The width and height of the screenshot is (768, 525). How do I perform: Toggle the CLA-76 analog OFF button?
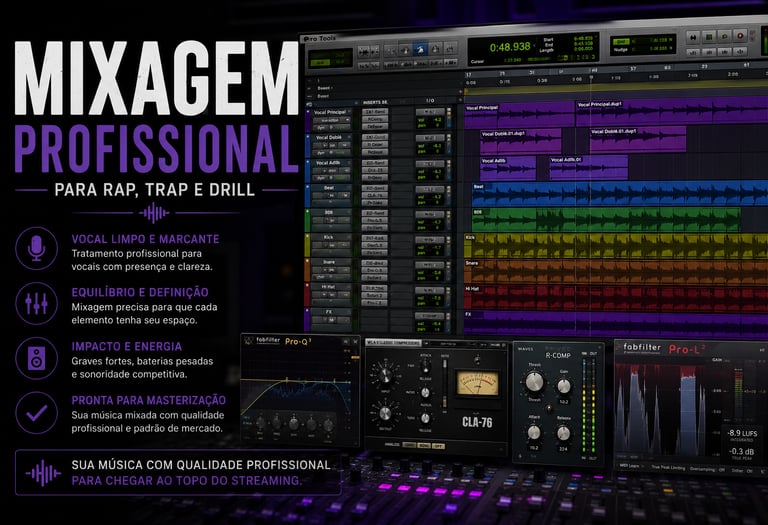pyautogui.click(x=439, y=446)
